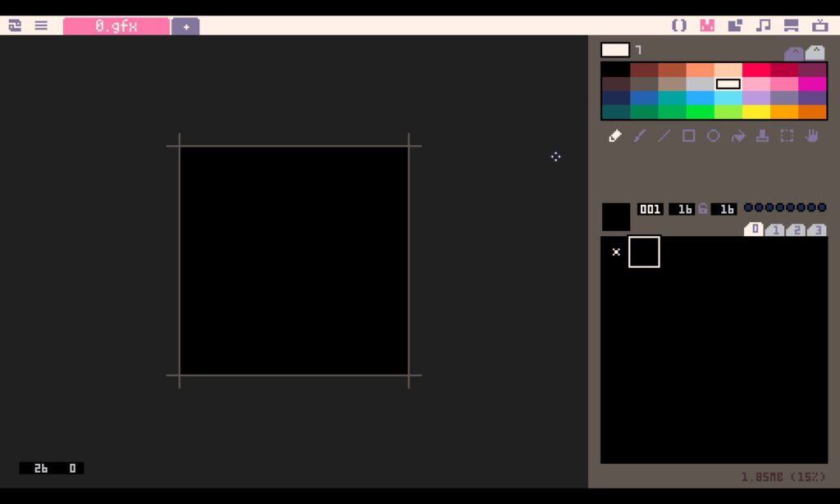Pick the circle shape tool
The width and height of the screenshot is (840, 504).
pyautogui.click(x=714, y=136)
